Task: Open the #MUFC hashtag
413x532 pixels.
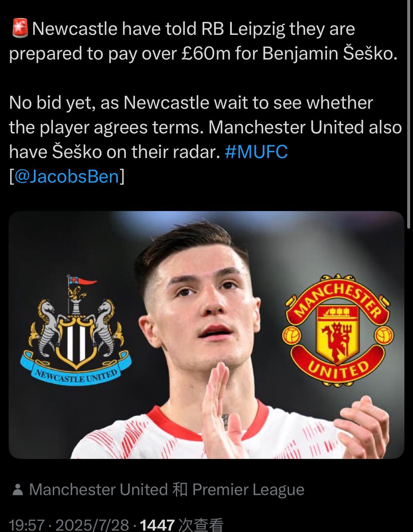Action: tap(256, 152)
